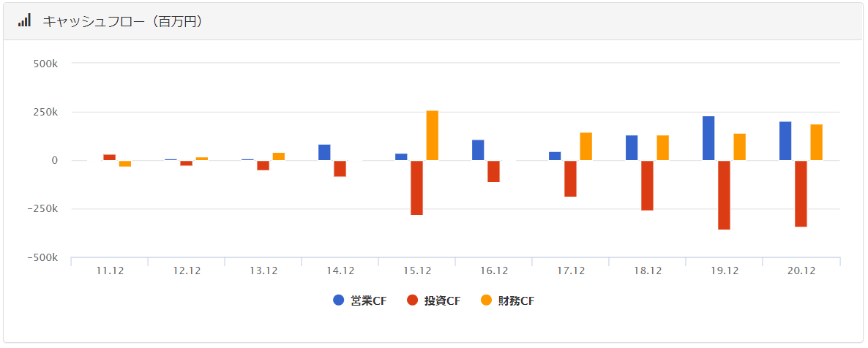868x348 pixels.
Task: Click the bar chart icon beside the title
Action: pos(24,22)
